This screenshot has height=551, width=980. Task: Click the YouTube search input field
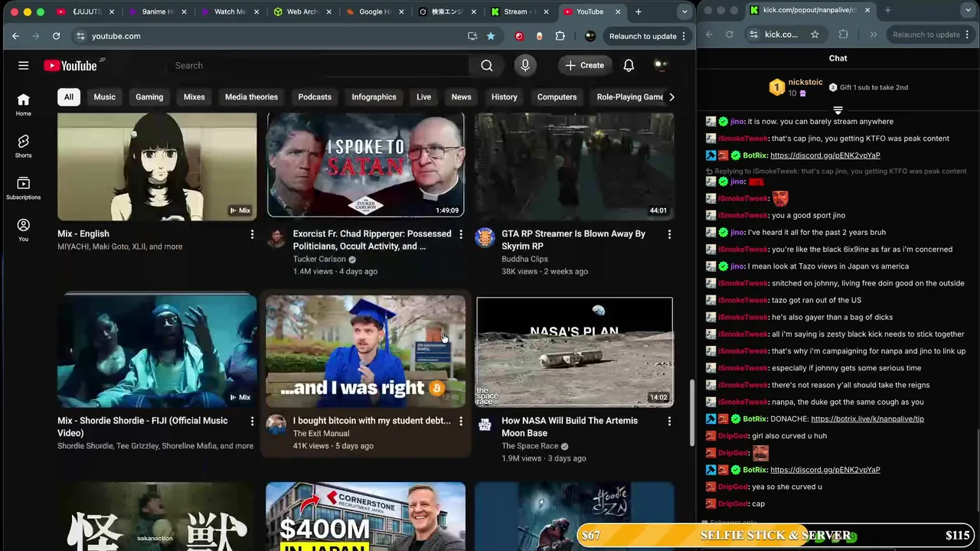pos(318,66)
